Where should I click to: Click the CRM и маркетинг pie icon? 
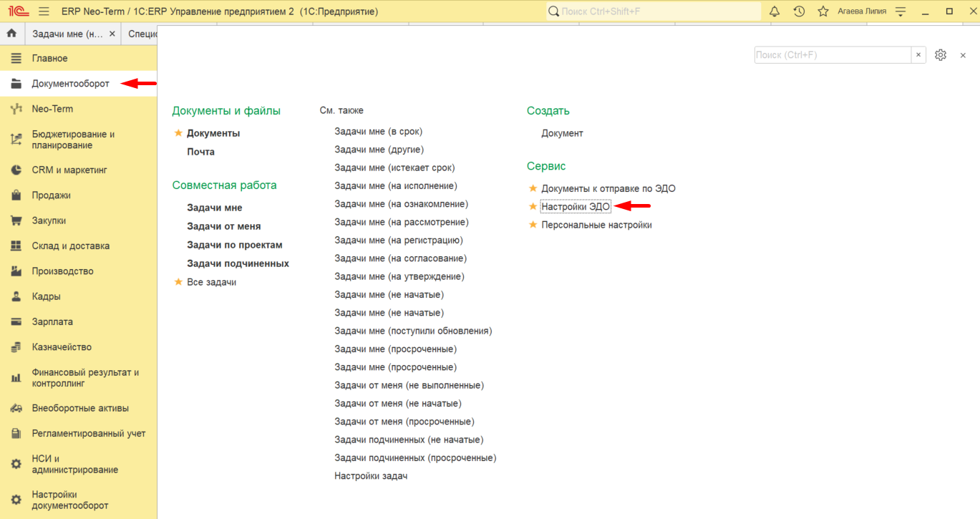(x=16, y=170)
